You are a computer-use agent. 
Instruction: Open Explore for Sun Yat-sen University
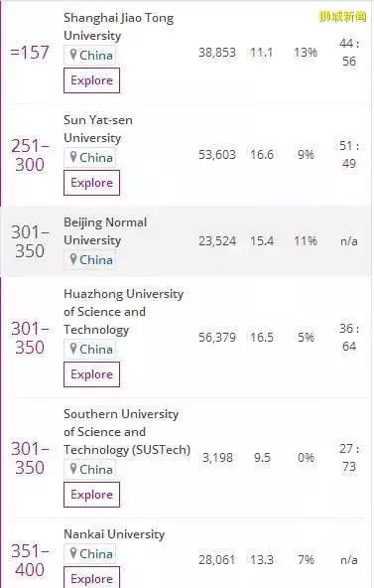click(x=91, y=183)
